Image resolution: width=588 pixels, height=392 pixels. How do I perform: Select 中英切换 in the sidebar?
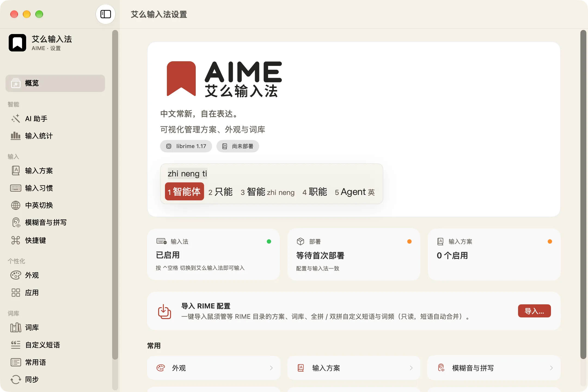coord(55,205)
